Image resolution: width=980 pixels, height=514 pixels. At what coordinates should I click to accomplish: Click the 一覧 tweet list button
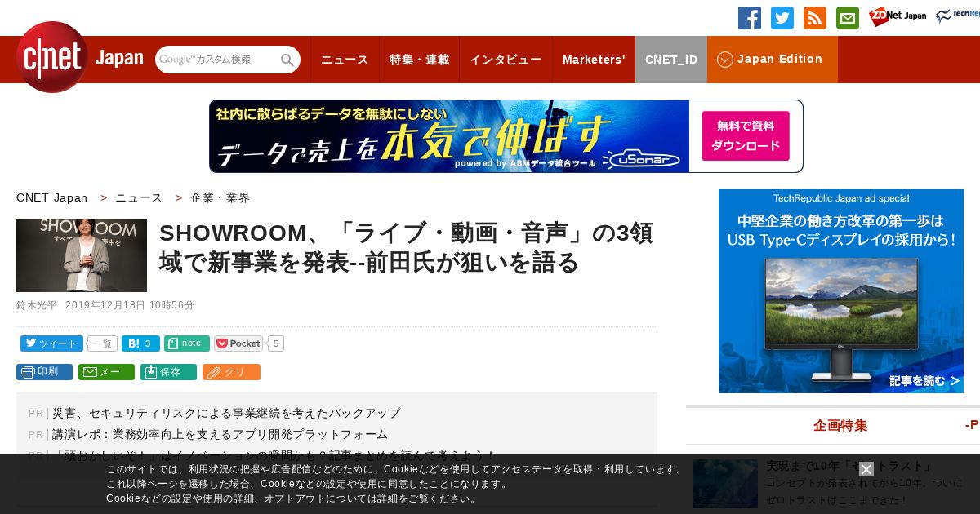click(102, 343)
